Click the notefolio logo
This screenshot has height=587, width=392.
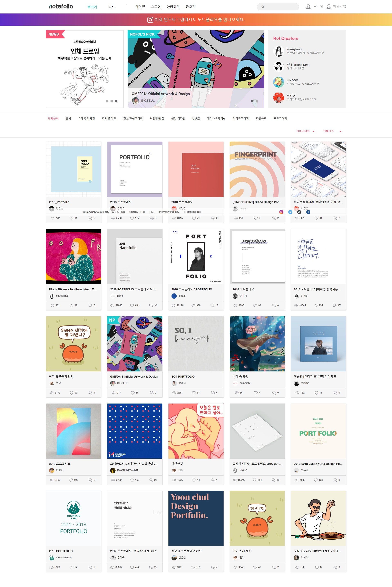61,6
